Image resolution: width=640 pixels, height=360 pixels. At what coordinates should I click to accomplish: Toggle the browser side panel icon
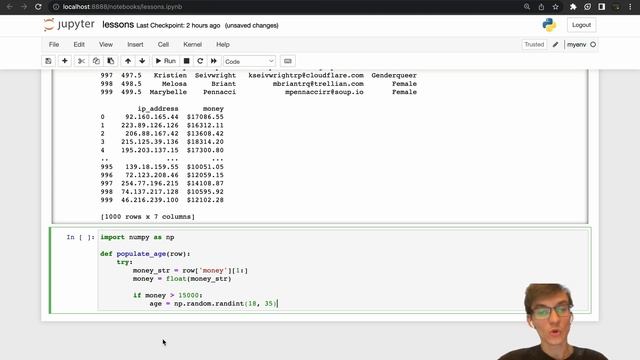602,7
